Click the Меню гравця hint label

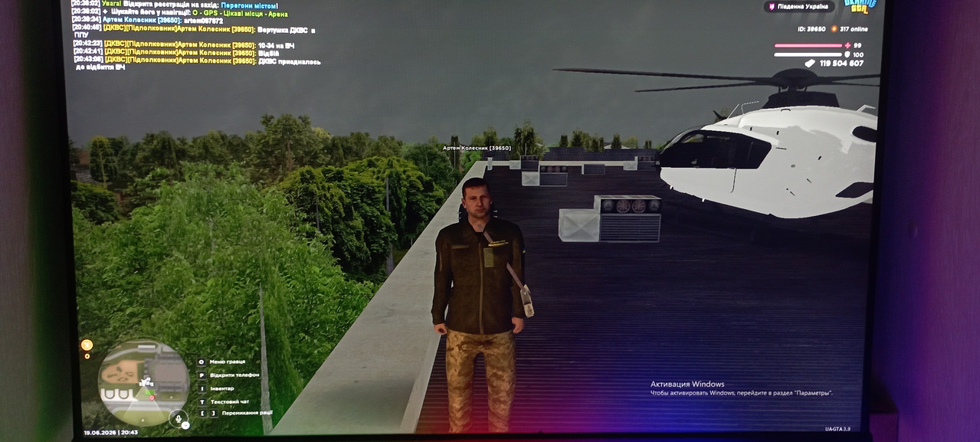pyautogui.click(x=228, y=362)
